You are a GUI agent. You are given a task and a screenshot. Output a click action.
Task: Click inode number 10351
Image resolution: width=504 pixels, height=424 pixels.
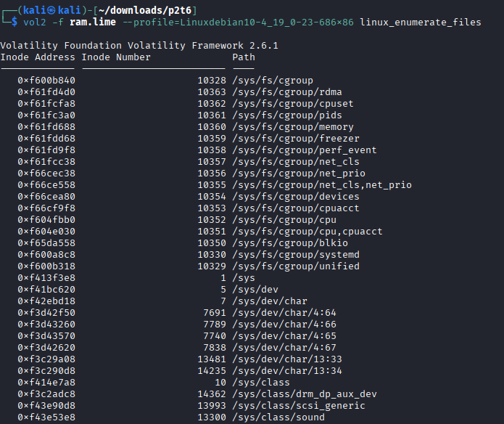click(212, 232)
